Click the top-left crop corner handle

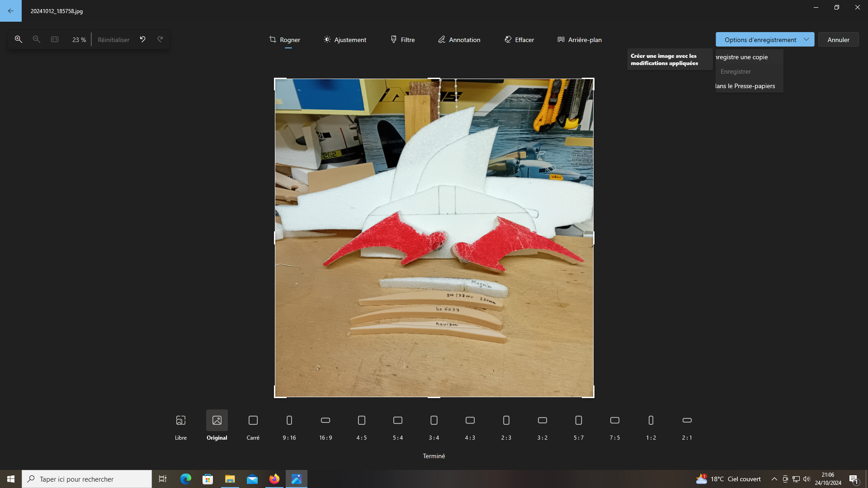tap(275, 79)
